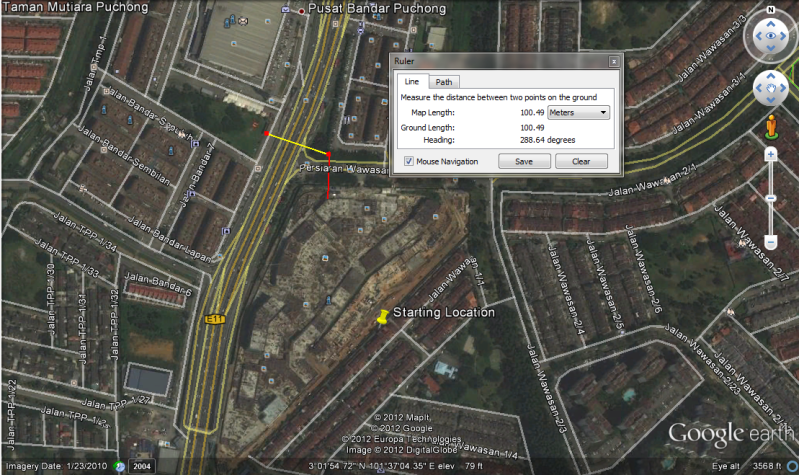The width and height of the screenshot is (799, 475).
Task: Clear the ruler measurement
Action: pyautogui.click(x=581, y=161)
